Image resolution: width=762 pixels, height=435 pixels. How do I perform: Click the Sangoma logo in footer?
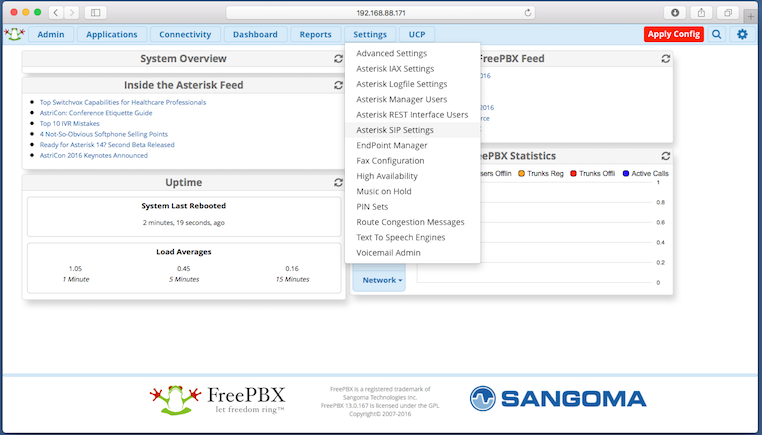557,399
